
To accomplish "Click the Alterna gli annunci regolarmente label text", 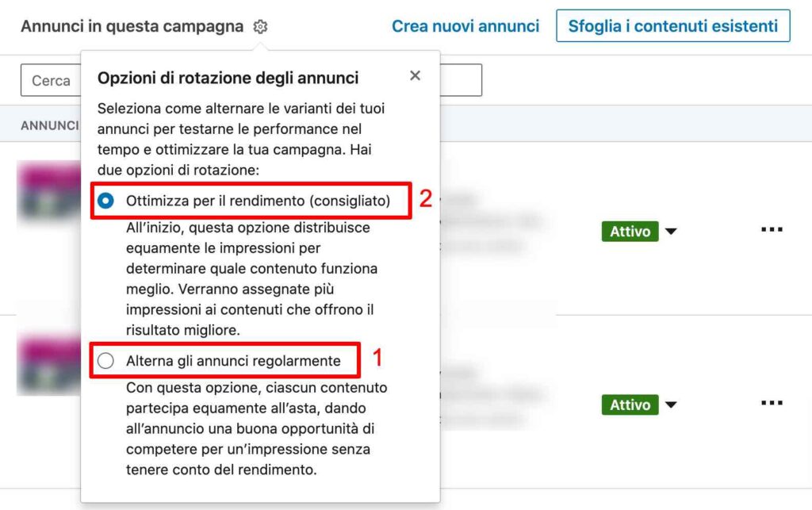I will point(233,361).
